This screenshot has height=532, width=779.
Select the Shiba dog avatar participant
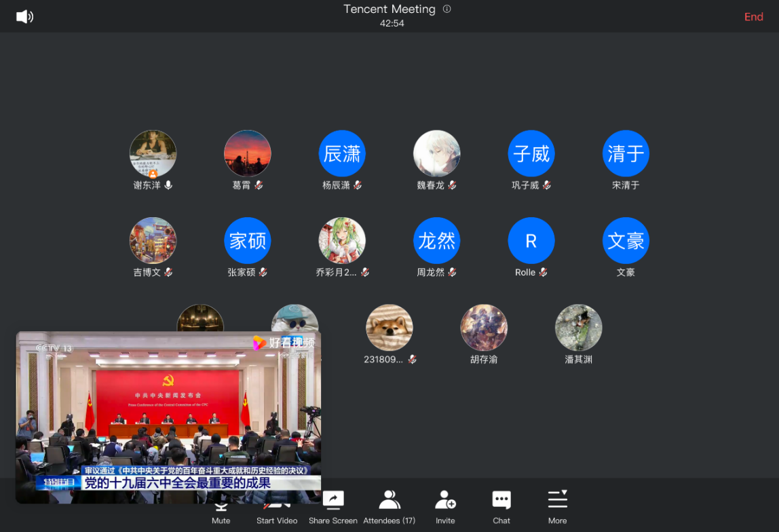389,328
